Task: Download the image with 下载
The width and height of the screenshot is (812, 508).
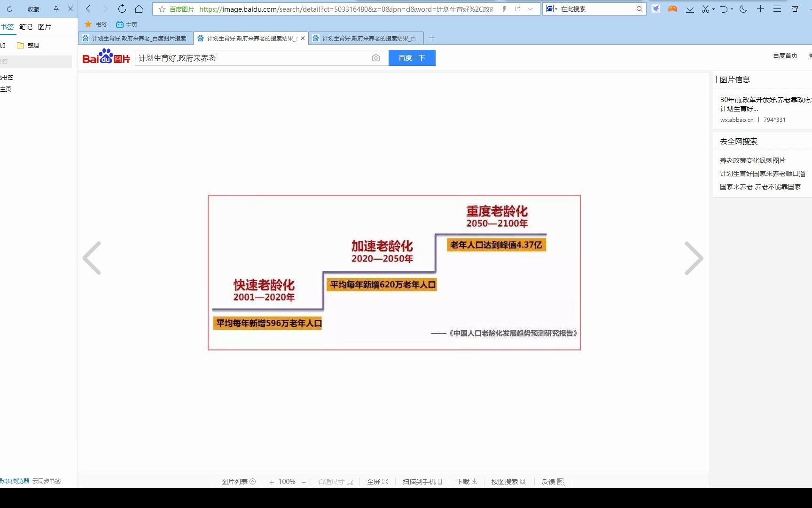Action: coord(467,482)
